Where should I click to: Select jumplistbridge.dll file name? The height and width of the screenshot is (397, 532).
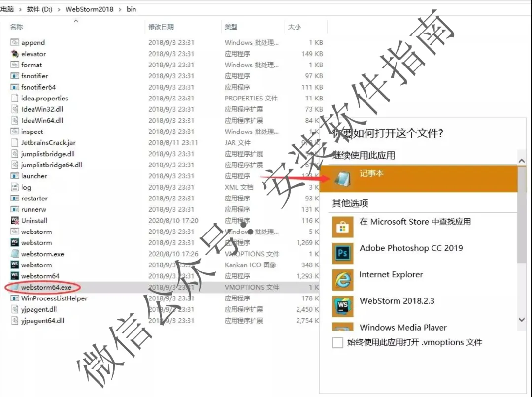(x=48, y=154)
